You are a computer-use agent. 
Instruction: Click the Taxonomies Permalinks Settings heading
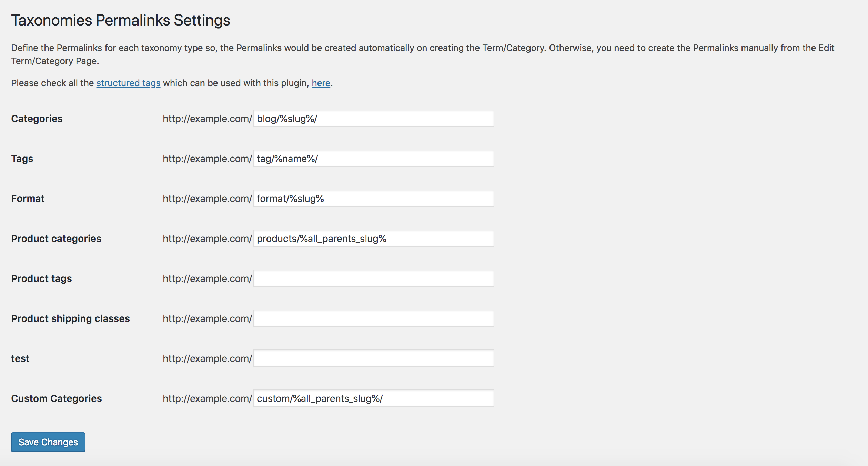121,20
